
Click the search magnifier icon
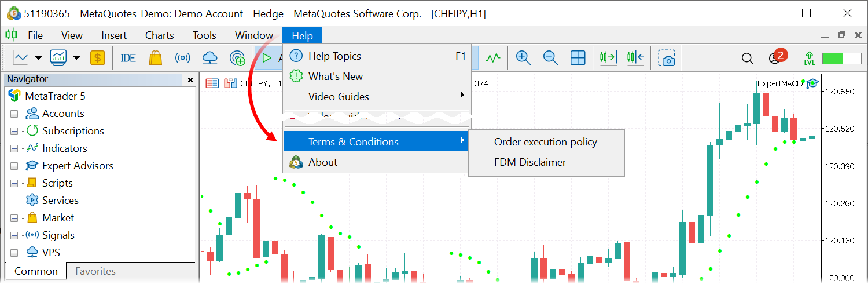pos(747,58)
